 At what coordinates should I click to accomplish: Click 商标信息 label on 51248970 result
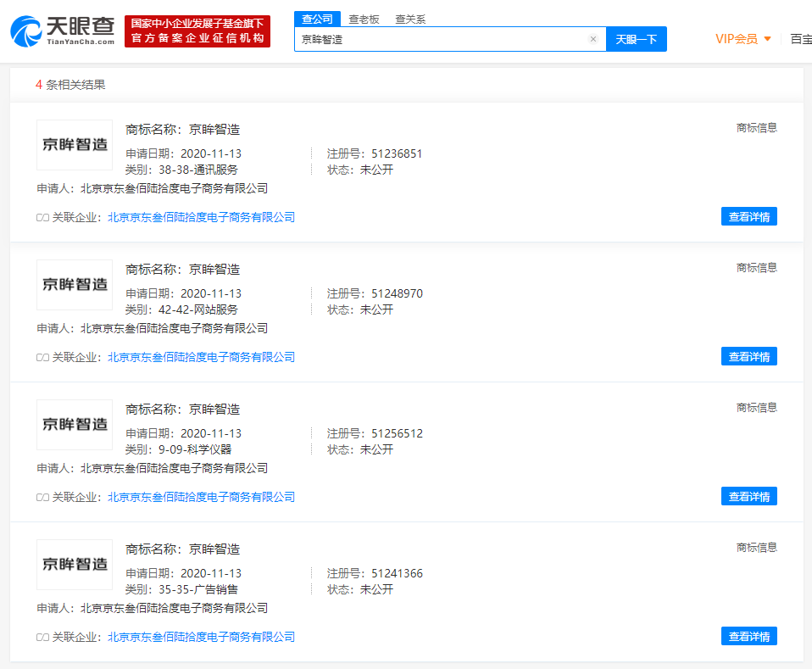[x=757, y=268]
